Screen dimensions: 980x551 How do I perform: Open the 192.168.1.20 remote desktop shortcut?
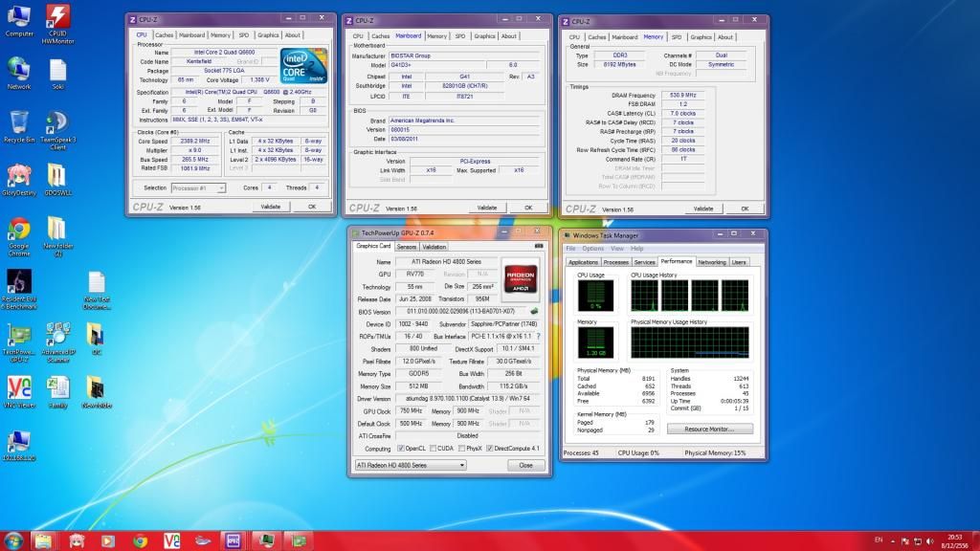click(x=19, y=446)
